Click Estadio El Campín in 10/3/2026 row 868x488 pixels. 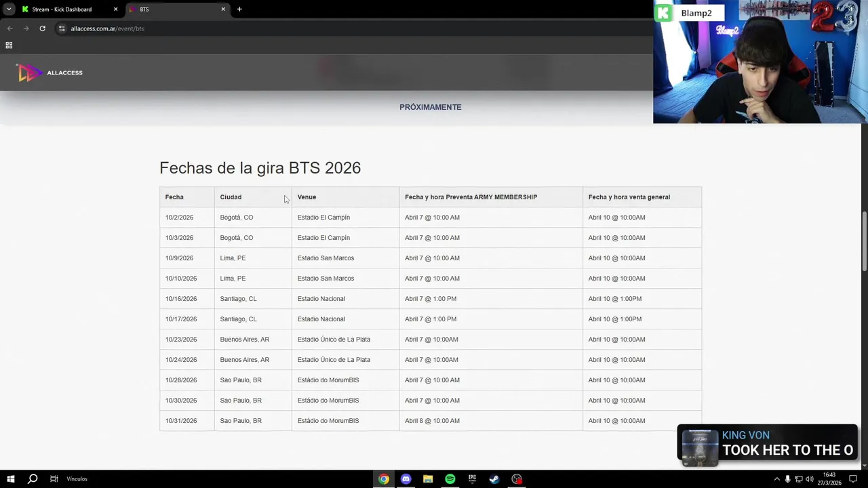323,238
